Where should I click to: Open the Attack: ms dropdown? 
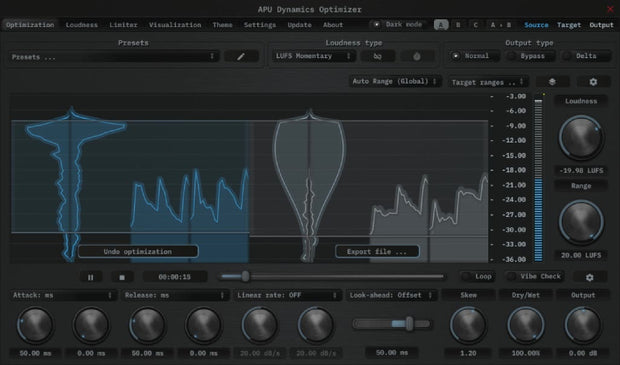click(x=62, y=295)
